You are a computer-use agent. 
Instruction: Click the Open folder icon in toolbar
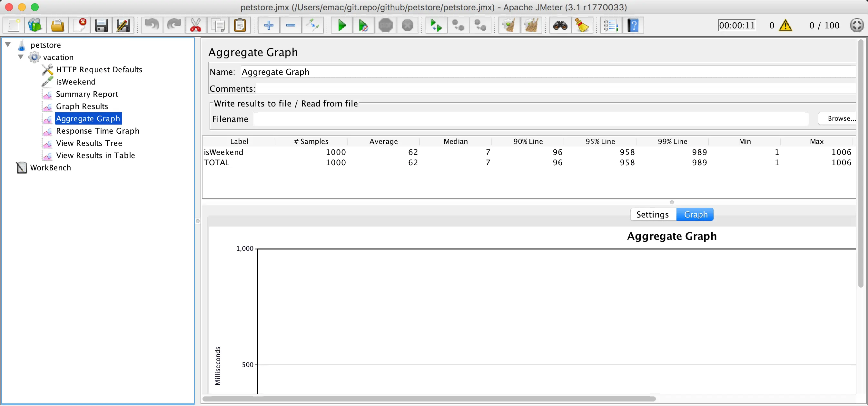point(57,25)
